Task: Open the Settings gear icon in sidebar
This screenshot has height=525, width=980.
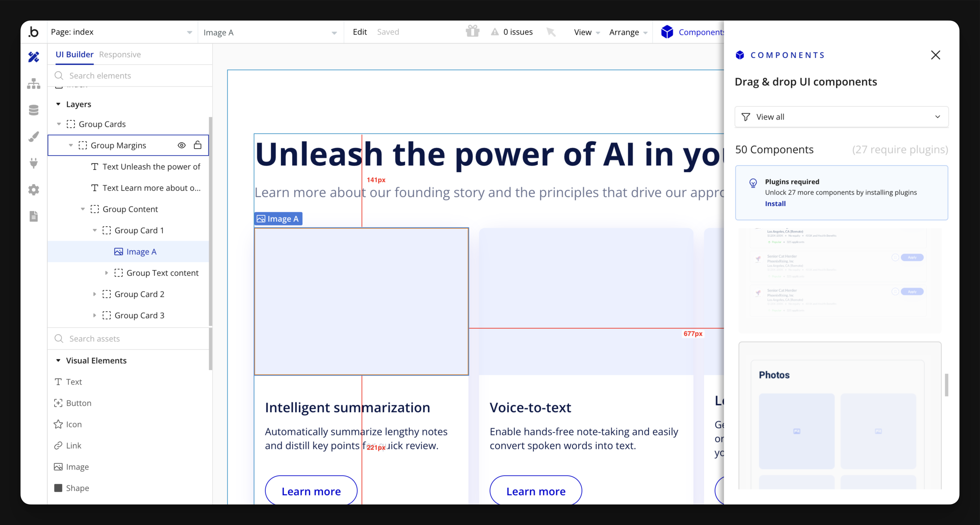Action: click(x=34, y=190)
